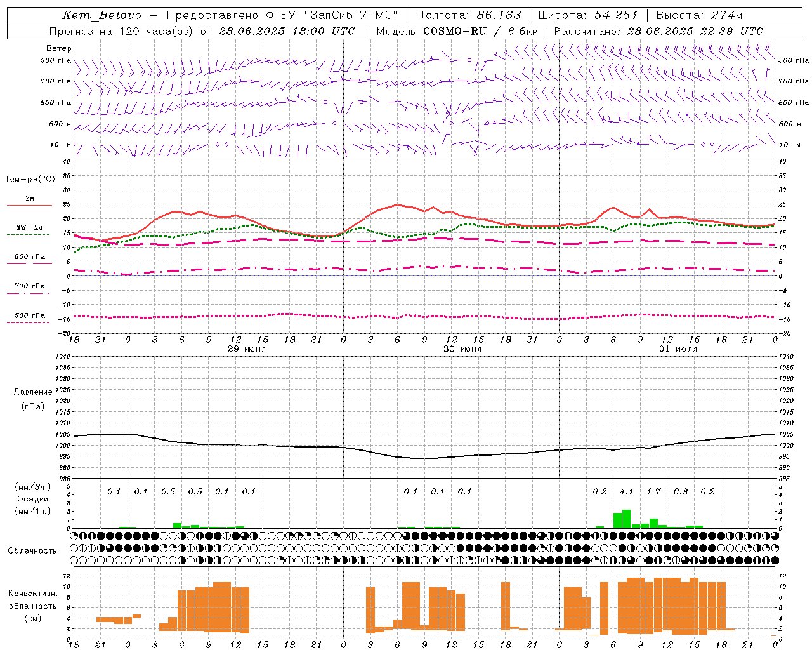Click the Конвективн. convective cloud label
This screenshot has width=812, height=650.
tap(33, 594)
